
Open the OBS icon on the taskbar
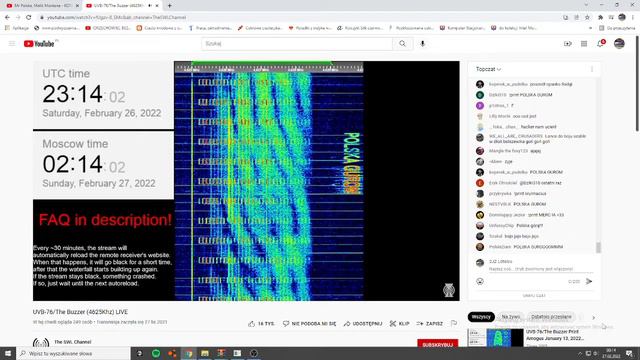coord(254,353)
